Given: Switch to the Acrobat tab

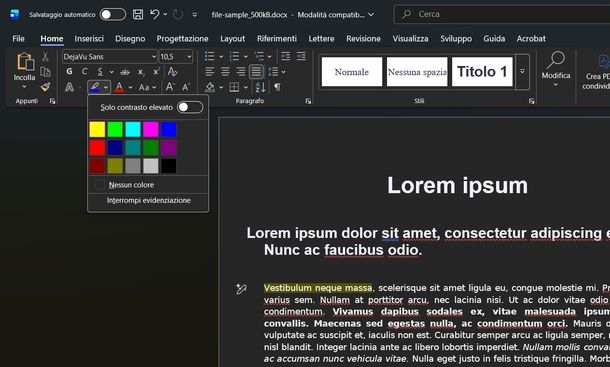Looking at the screenshot, I should [531, 39].
